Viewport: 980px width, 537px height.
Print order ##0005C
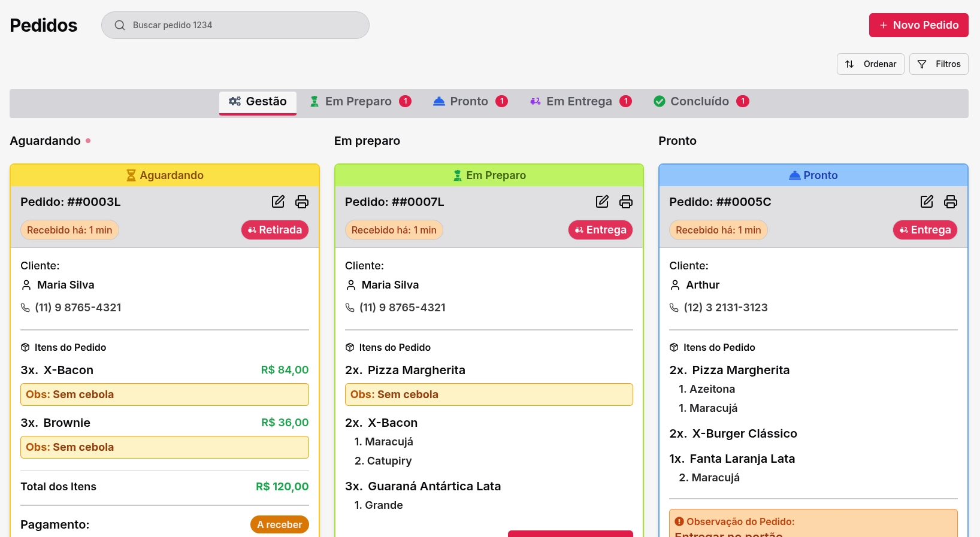[951, 202]
